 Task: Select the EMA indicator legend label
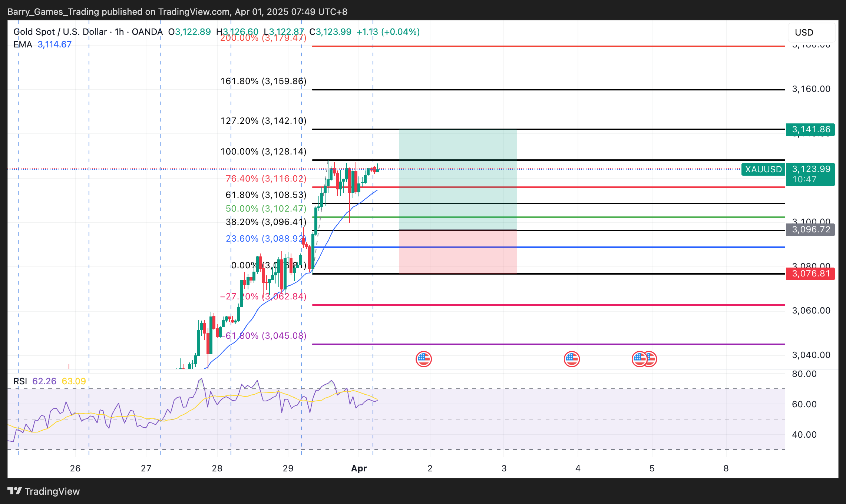[23, 44]
